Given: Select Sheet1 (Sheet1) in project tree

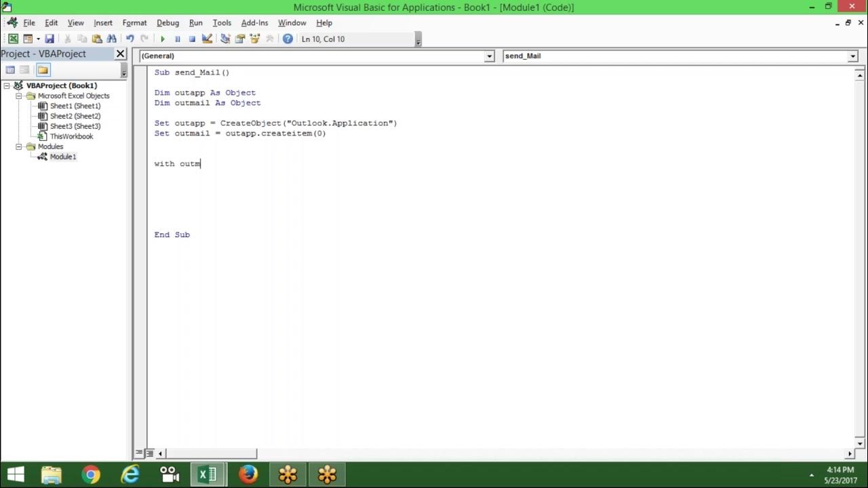Looking at the screenshot, I should (75, 106).
